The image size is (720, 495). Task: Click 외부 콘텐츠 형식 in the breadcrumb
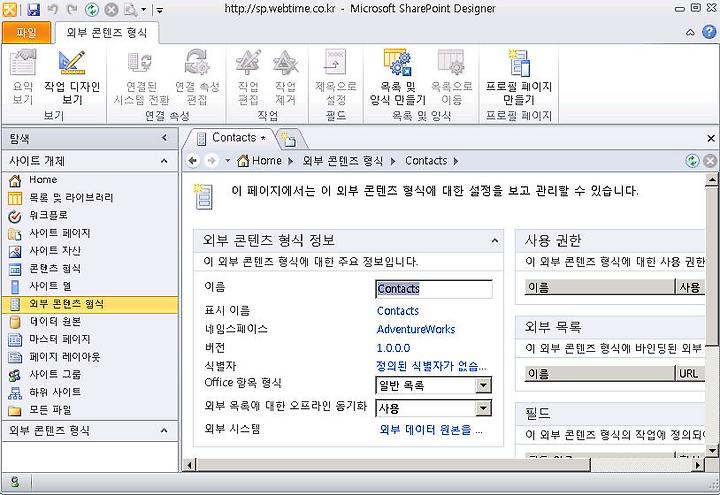pos(343,161)
